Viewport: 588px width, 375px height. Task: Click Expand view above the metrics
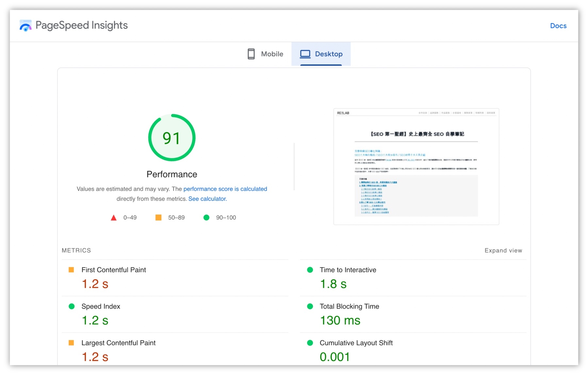pos(503,250)
